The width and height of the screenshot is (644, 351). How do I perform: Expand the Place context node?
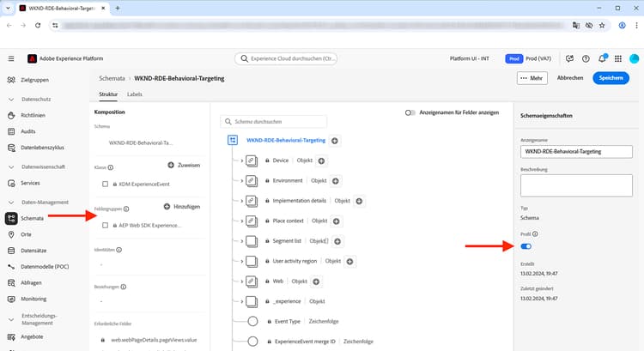tap(242, 221)
